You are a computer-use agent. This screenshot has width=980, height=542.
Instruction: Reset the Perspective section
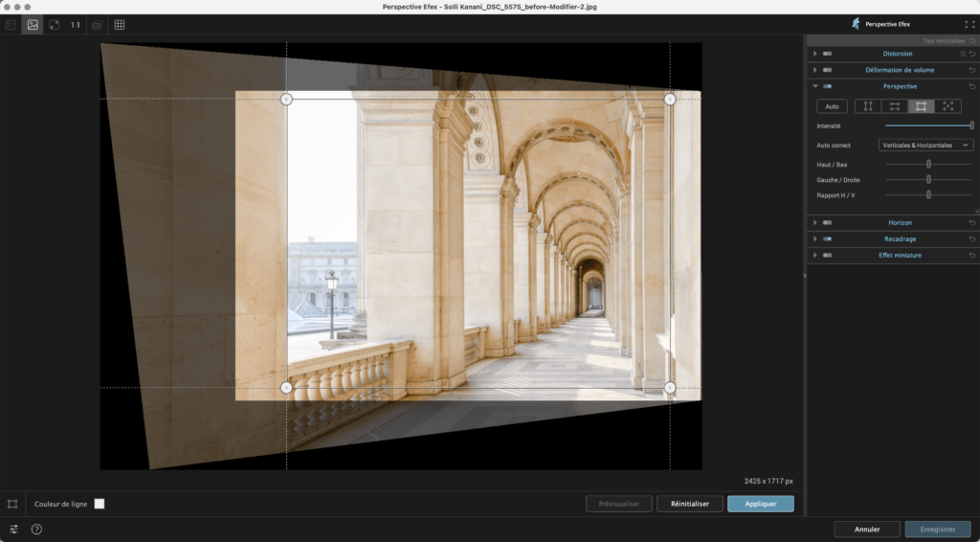972,86
